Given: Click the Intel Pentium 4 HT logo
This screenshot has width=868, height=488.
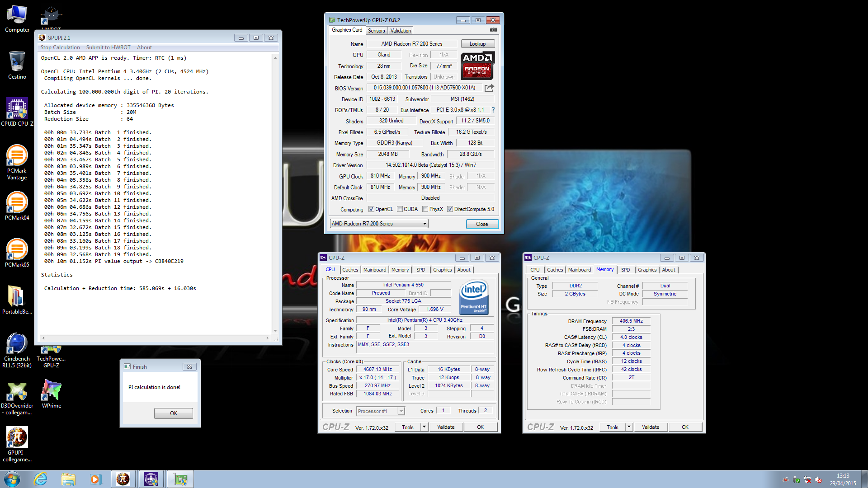Looking at the screenshot, I should (x=474, y=297).
